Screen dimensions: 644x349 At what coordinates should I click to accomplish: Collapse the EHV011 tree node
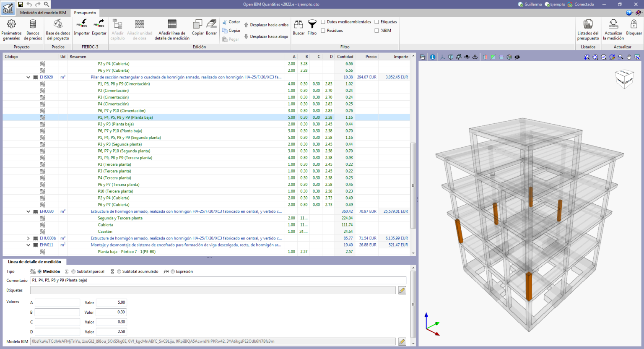[28, 245]
